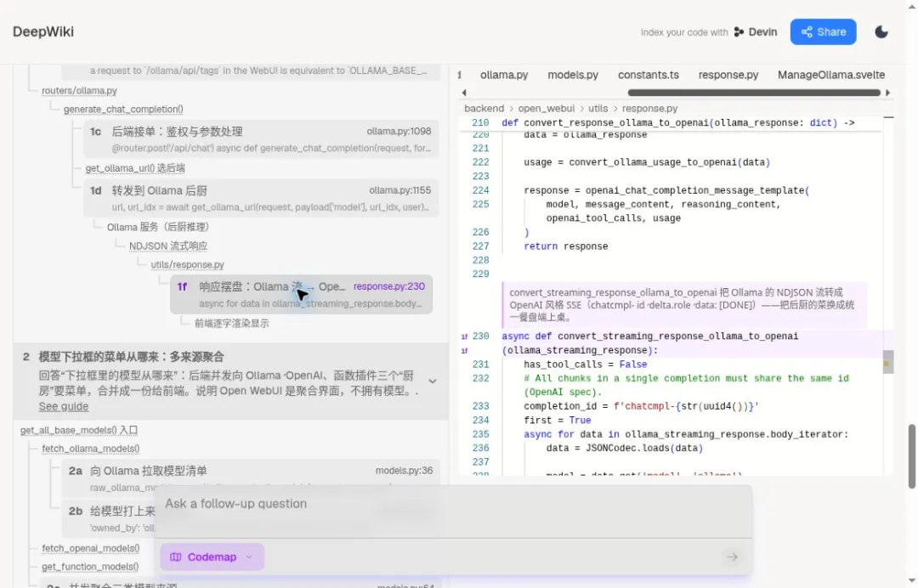Viewport: 918px width, 588px height.
Task: Click the fetch_openai_models() node
Action: [x=91, y=548]
